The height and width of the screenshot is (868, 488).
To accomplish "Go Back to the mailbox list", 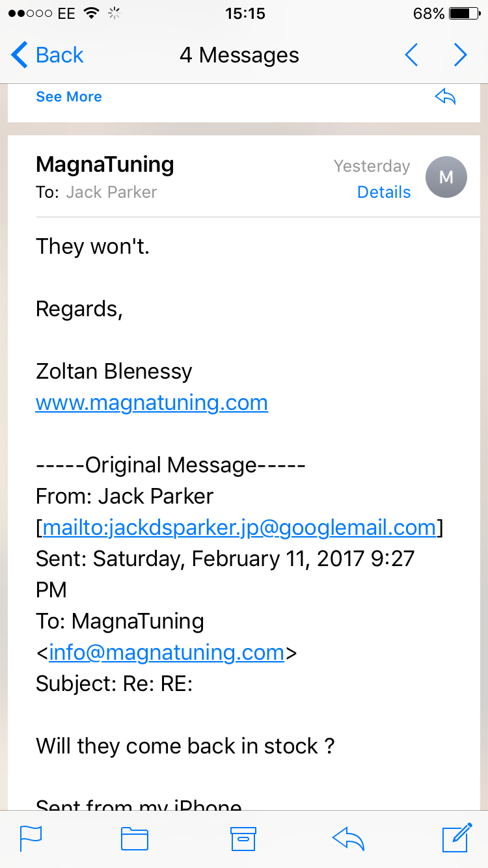I will click(47, 55).
